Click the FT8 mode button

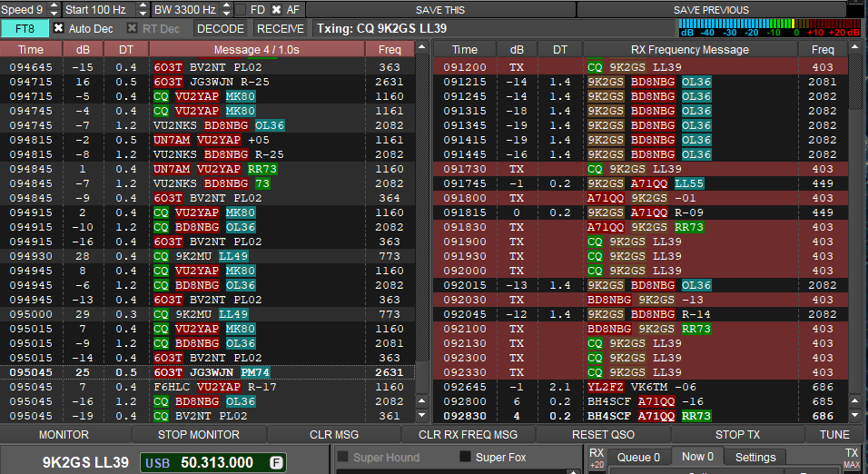(25, 28)
